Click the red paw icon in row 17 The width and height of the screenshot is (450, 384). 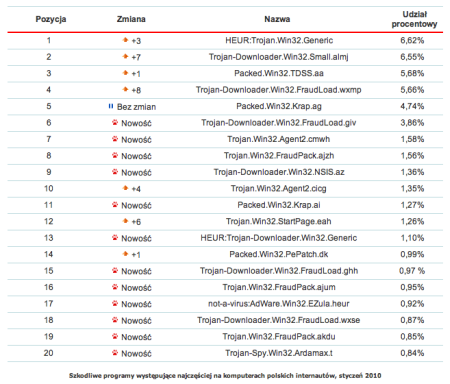(x=115, y=303)
